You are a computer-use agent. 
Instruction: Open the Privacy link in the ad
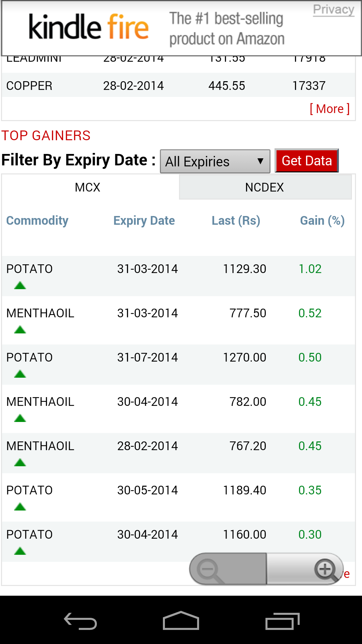(334, 9)
